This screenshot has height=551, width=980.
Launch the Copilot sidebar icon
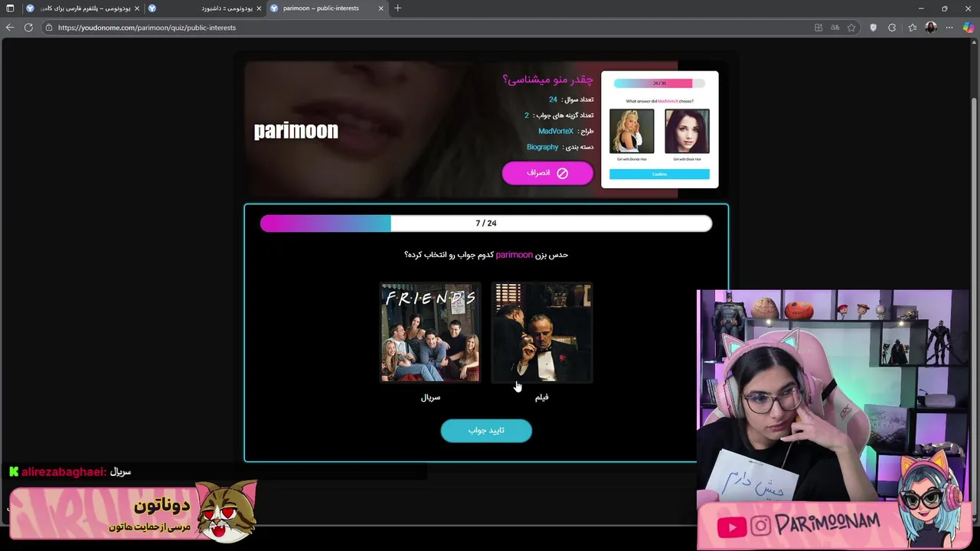coord(969,28)
